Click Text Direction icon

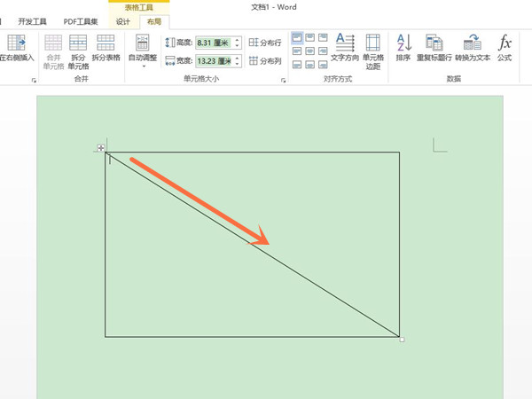(x=345, y=42)
